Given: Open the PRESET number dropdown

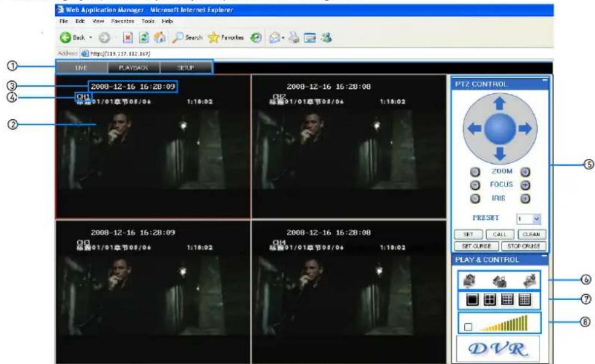Looking at the screenshot, I should tap(537, 218).
